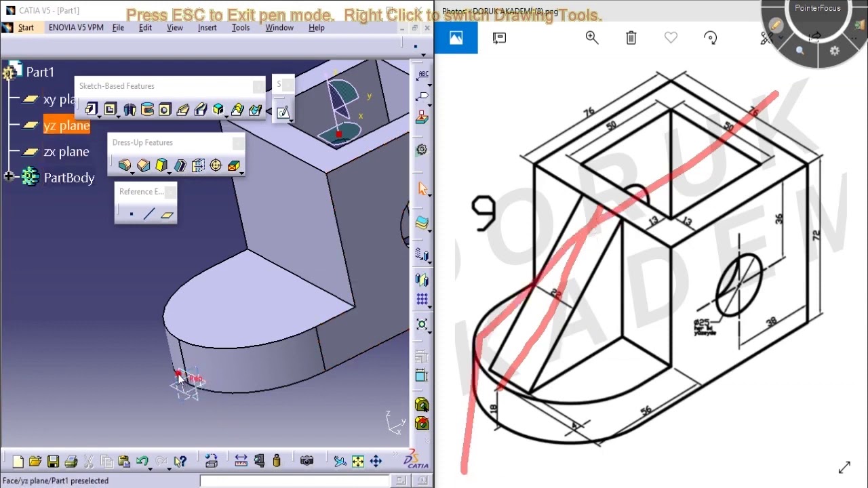Image resolution: width=868 pixels, height=488 pixels.
Task: Close the Dress-Up Features toolbar
Action: coord(238,143)
